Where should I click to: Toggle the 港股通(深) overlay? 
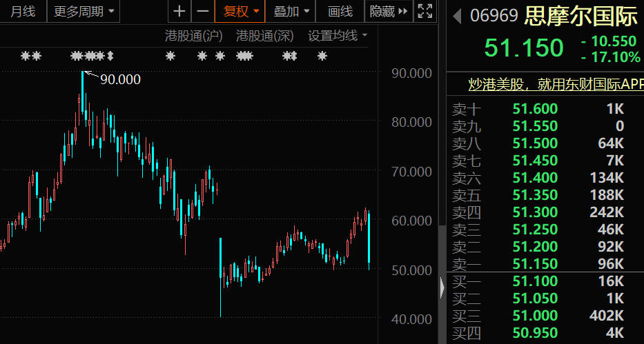point(264,35)
